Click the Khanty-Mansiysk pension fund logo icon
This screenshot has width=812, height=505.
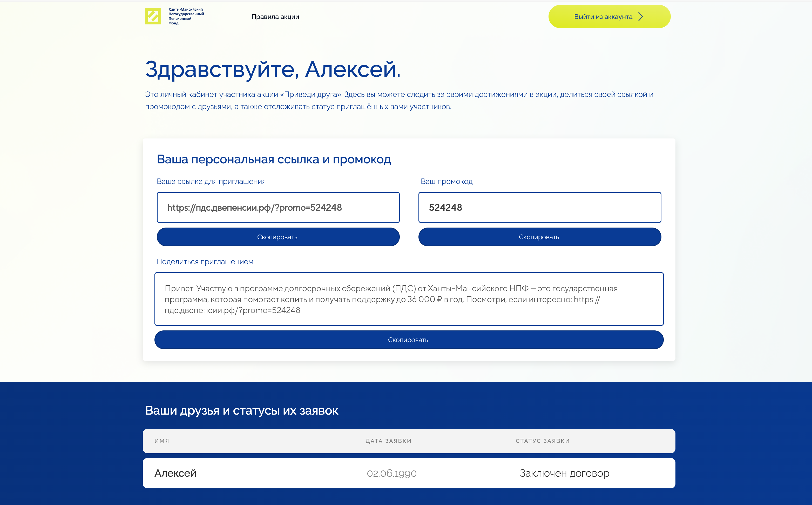point(153,16)
